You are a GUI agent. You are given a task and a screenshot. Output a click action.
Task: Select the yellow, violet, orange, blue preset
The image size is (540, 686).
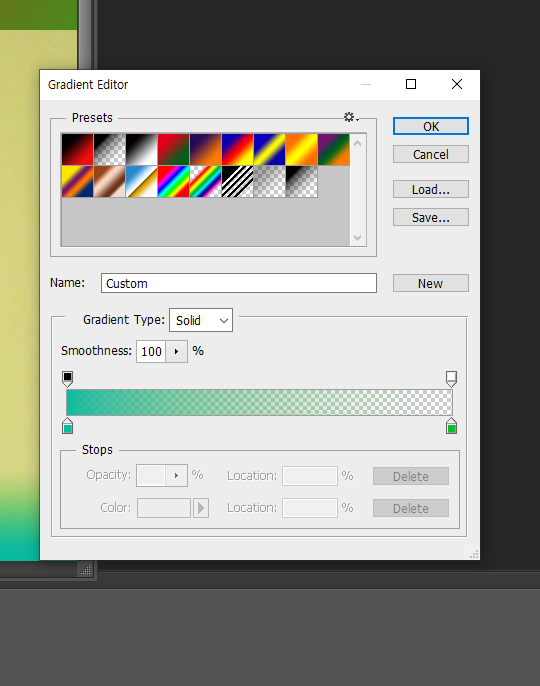(77, 182)
